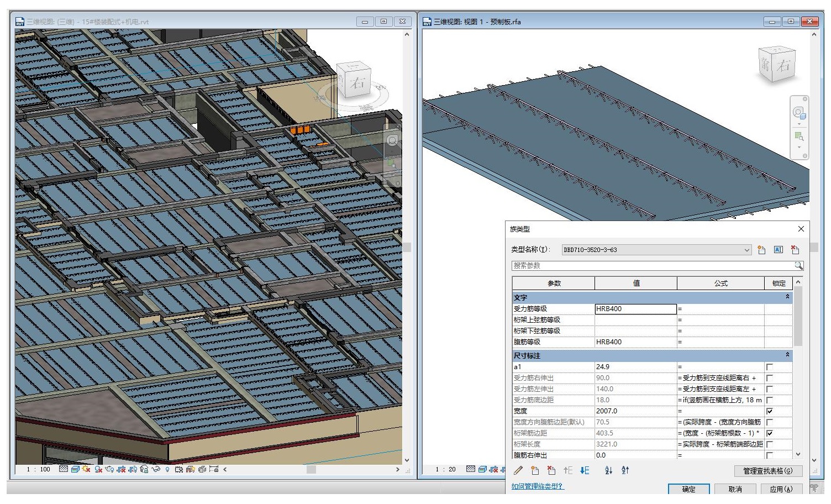Screen dimensions: 831x504
Task: Click the ViewCube in the right view
Action: coord(777,64)
